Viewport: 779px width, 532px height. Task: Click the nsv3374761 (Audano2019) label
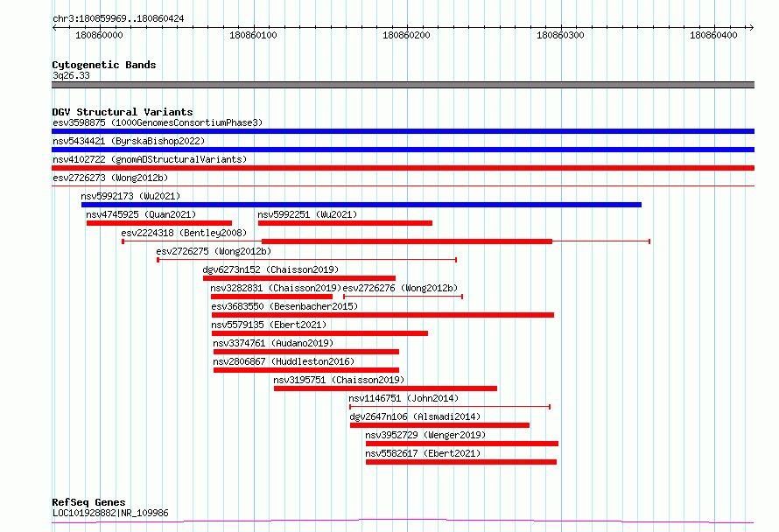273,343
